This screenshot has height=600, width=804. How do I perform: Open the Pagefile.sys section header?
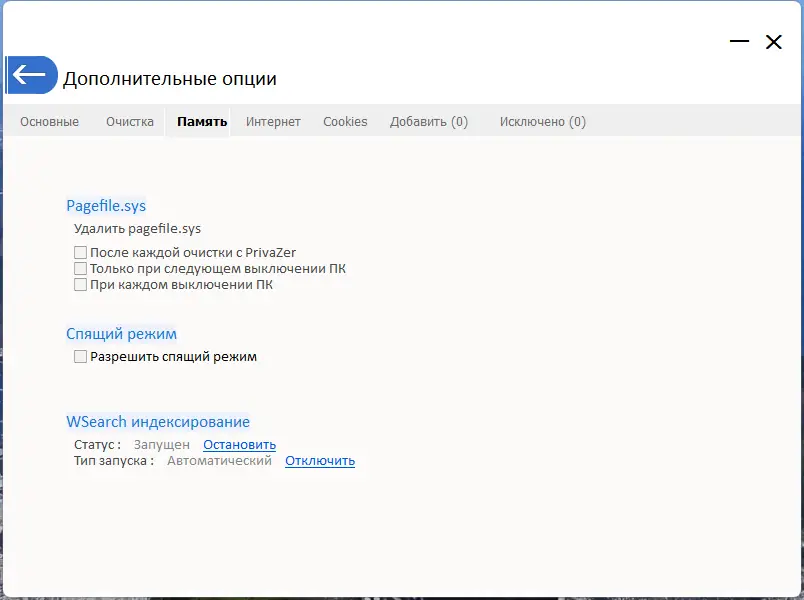point(105,205)
